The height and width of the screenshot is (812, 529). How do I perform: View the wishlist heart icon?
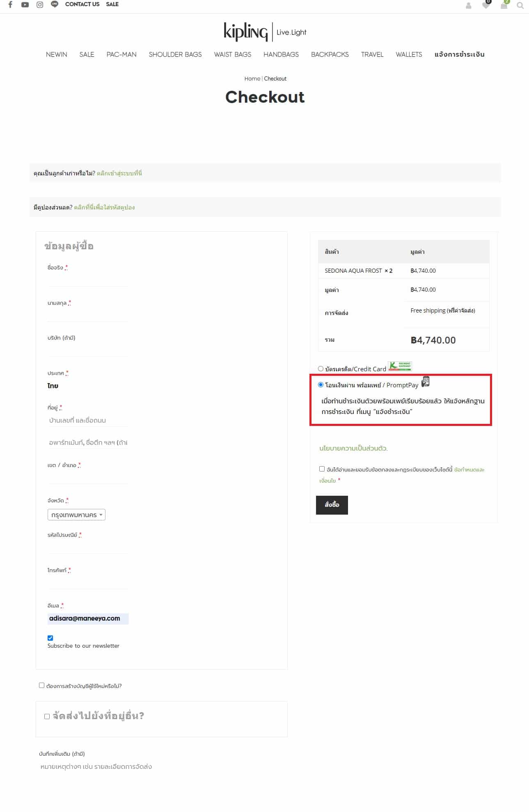tap(486, 6)
